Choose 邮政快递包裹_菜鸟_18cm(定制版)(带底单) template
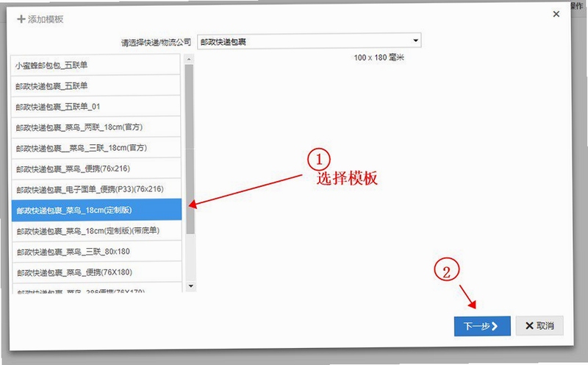Viewport: 588px width, 365px height. pyautogui.click(x=97, y=230)
